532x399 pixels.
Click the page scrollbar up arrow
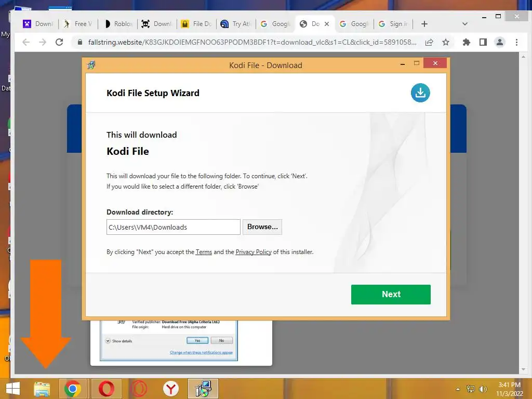click(523, 57)
